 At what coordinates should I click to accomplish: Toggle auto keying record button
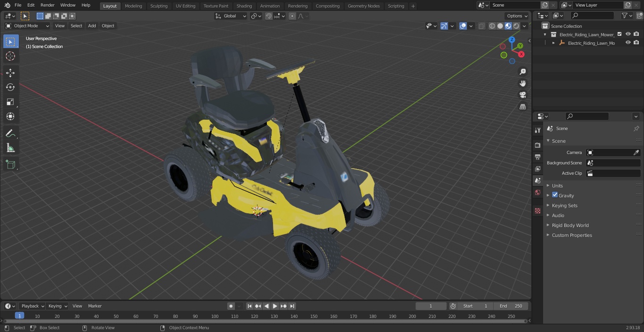pyautogui.click(x=231, y=306)
